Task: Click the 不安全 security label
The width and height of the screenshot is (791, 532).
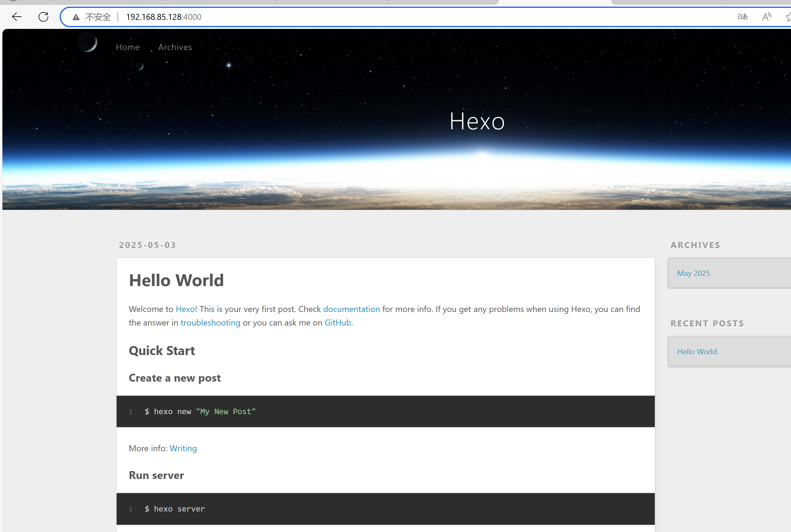Action: pos(98,17)
